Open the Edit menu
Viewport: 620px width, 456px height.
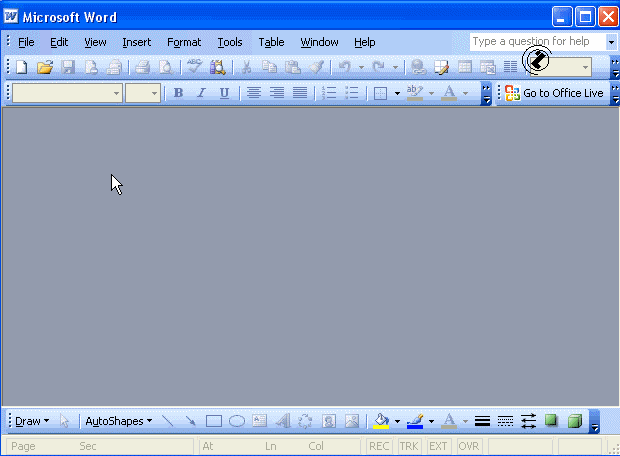59,42
